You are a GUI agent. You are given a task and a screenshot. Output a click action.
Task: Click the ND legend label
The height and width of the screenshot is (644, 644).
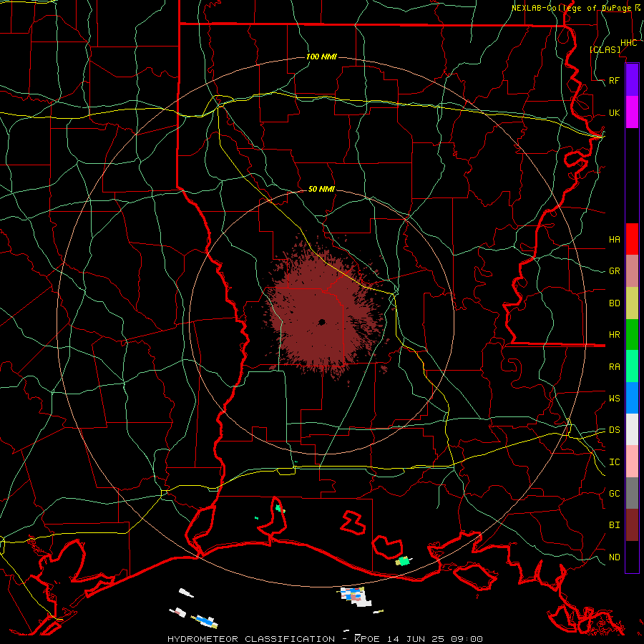[x=614, y=557]
